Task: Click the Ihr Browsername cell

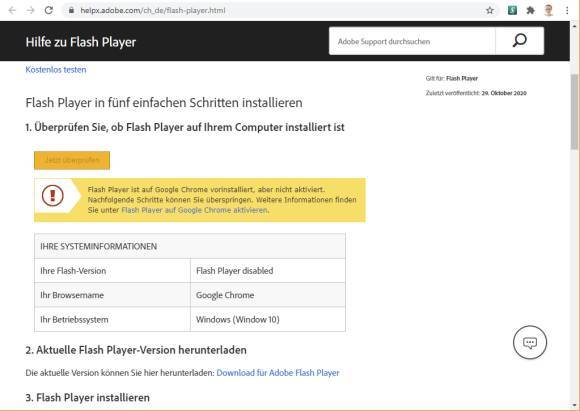Action: pyautogui.click(x=112, y=295)
